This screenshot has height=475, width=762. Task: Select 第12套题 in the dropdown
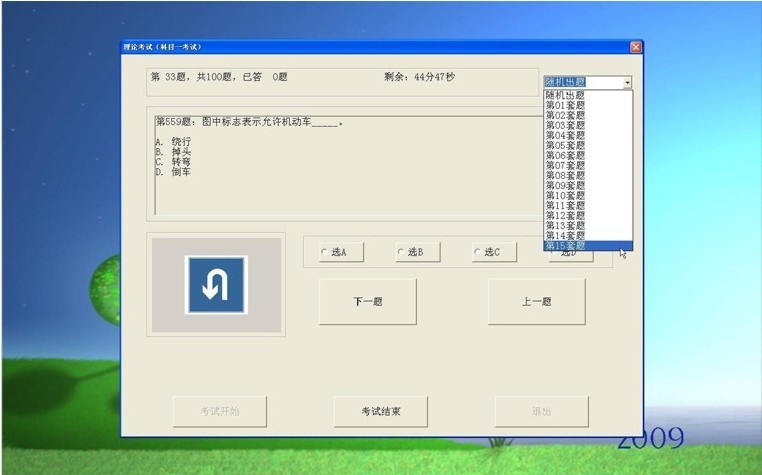click(588, 215)
